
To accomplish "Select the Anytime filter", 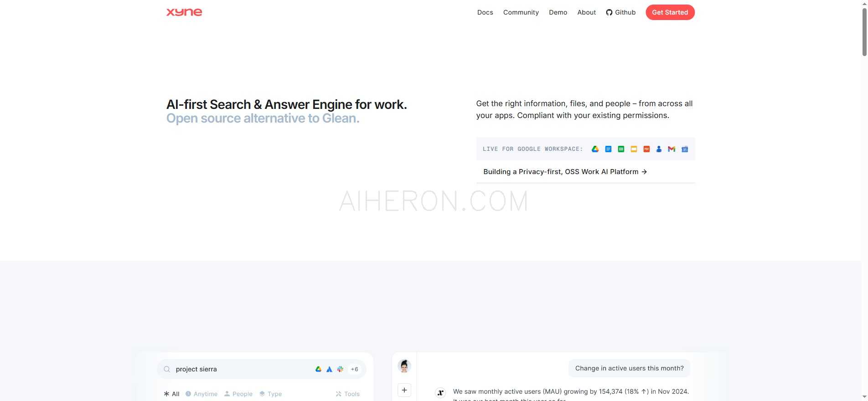I will click(201, 394).
